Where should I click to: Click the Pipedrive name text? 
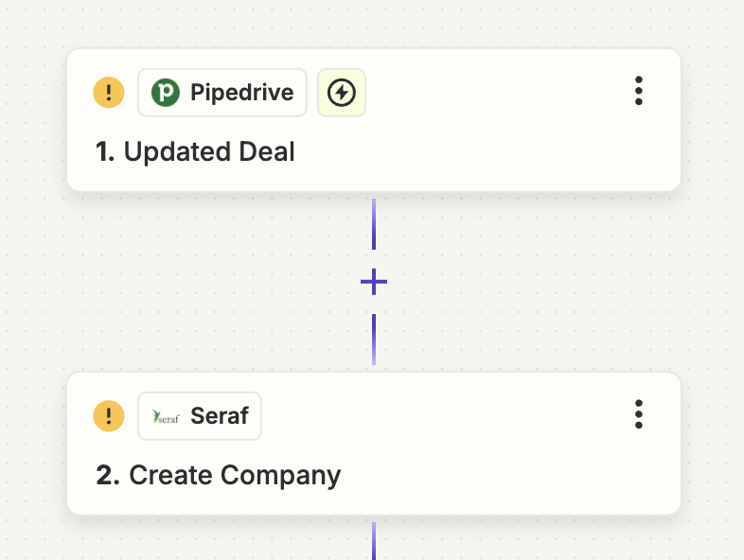[x=242, y=93]
